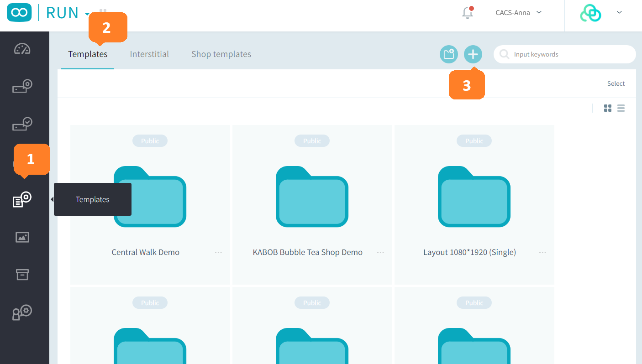Open the CACS-Anna account dropdown
Image resolution: width=642 pixels, height=364 pixels.
pyautogui.click(x=519, y=13)
